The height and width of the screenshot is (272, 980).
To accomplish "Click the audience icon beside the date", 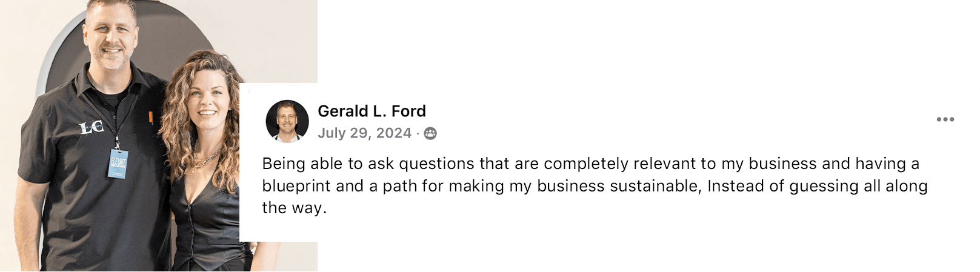I will point(430,133).
